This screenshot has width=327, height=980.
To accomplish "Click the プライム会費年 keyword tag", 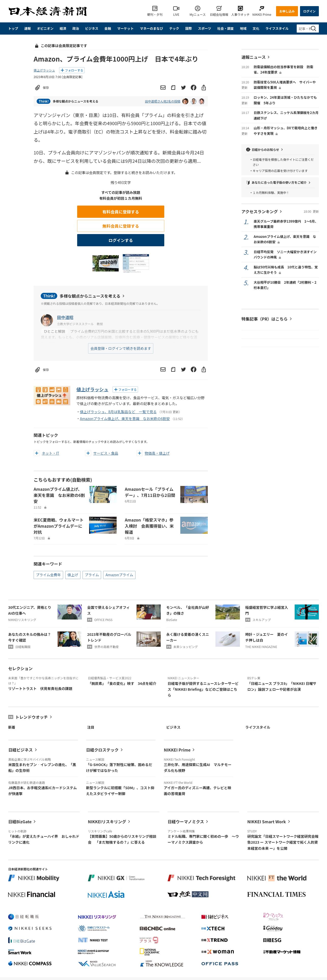I will point(48,575).
